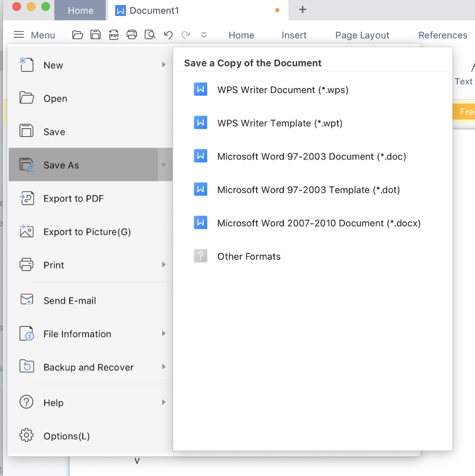Open the Home ribbon tab
The width and height of the screenshot is (475, 476).
coord(241,35)
